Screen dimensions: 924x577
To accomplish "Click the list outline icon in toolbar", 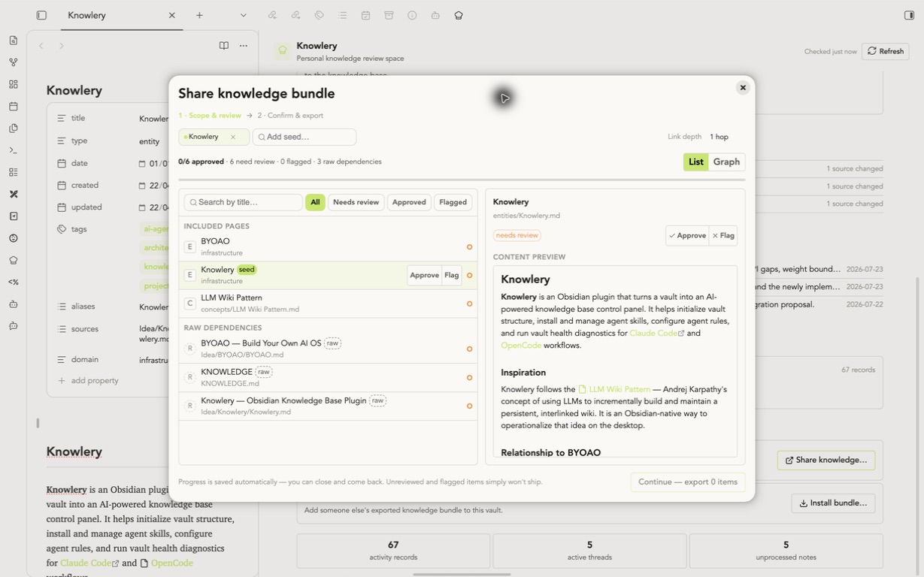I will [x=342, y=15].
